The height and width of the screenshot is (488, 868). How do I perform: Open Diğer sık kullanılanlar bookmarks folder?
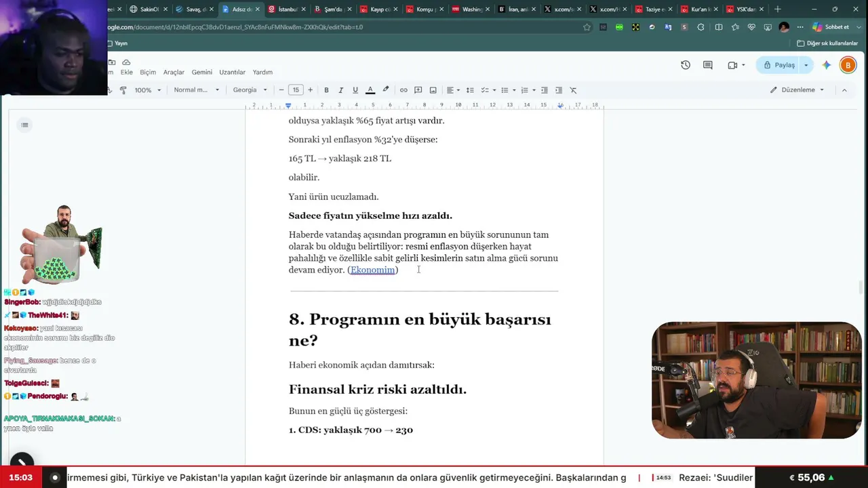(x=827, y=43)
